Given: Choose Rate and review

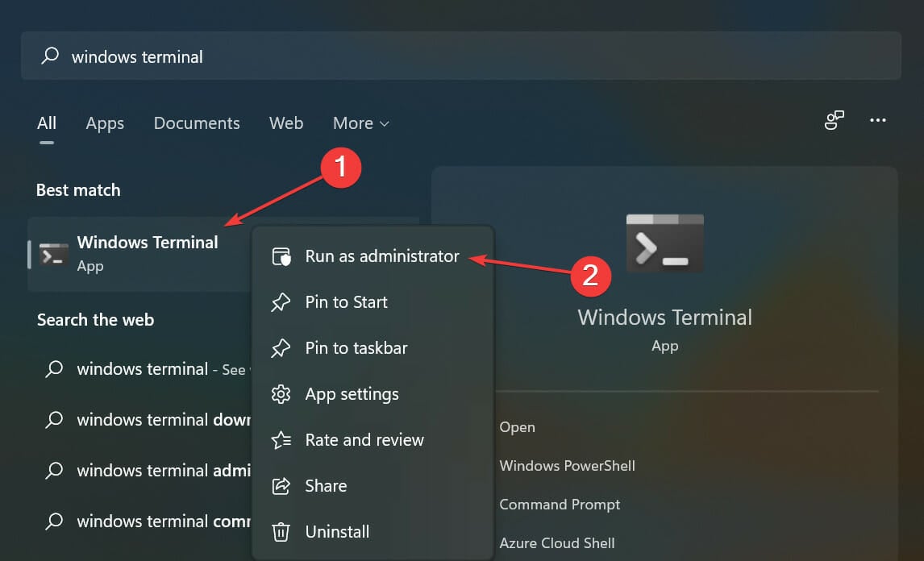Looking at the screenshot, I should (x=373, y=440).
